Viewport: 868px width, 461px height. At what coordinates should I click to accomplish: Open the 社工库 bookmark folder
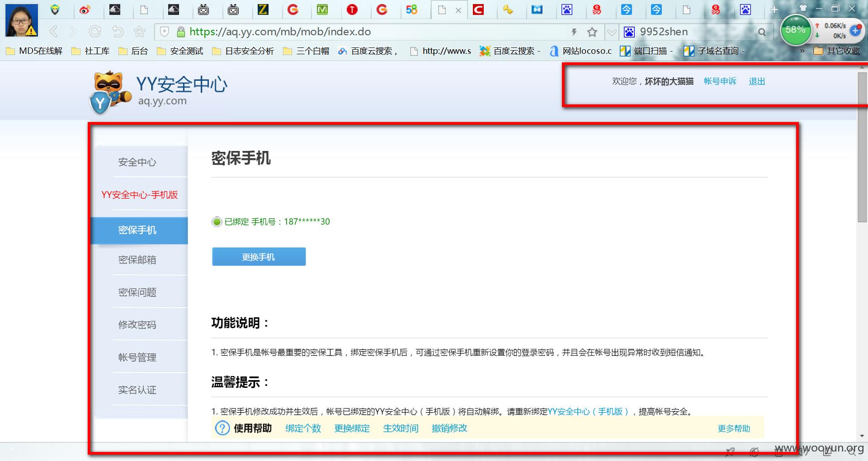coord(90,51)
